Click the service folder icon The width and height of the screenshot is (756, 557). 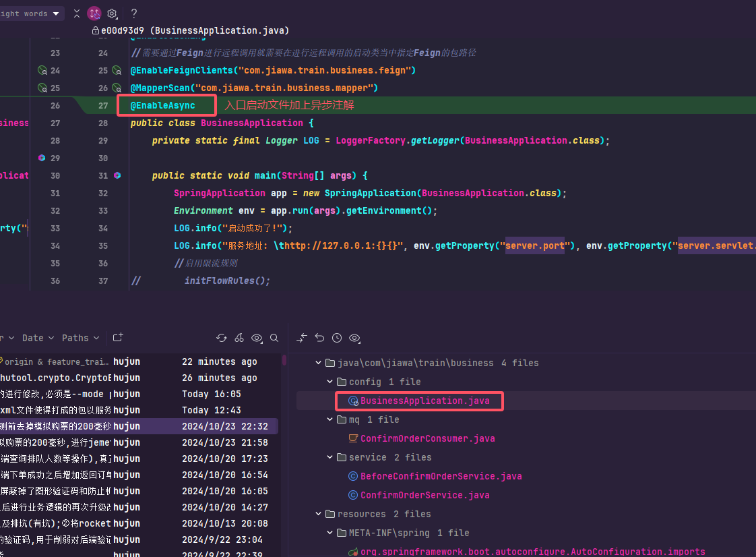coord(342,457)
